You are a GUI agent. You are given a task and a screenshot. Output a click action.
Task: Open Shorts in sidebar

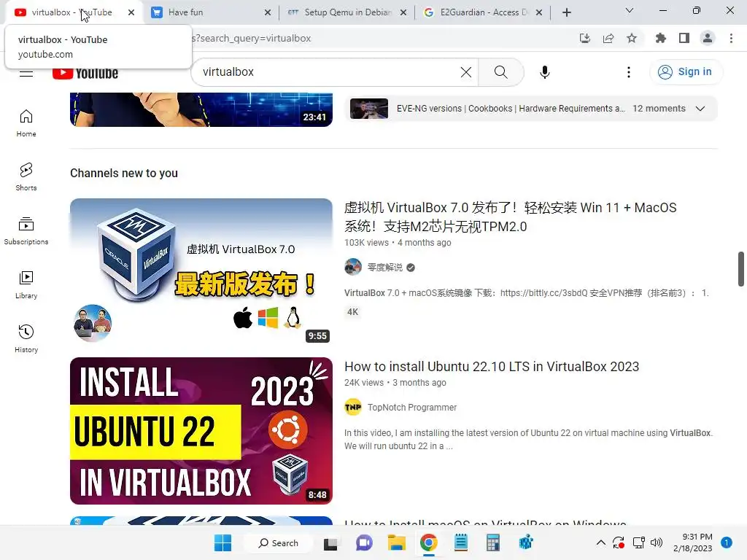pos(26,176)
